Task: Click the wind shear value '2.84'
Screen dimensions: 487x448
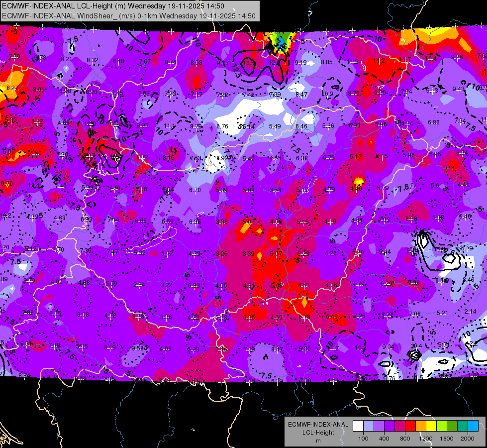Action: [139, 285]
